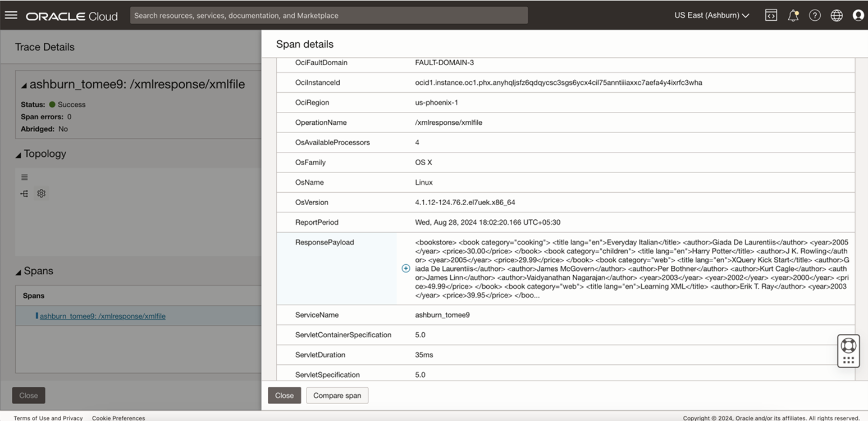Click the OsVersion value 4.1.12-124.76.2.el7uek.x86_64
This screenshot has width=868, height=421.
(x=465, y=202)
